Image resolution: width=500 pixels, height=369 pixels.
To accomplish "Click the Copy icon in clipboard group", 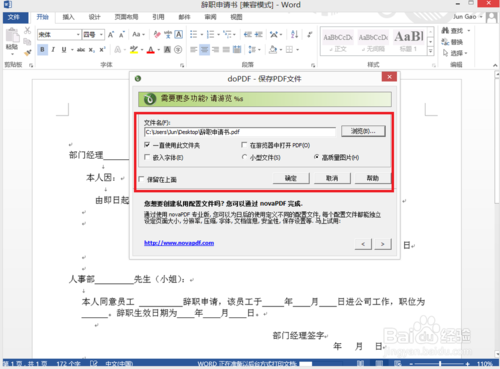I will [x=27, y=42].
